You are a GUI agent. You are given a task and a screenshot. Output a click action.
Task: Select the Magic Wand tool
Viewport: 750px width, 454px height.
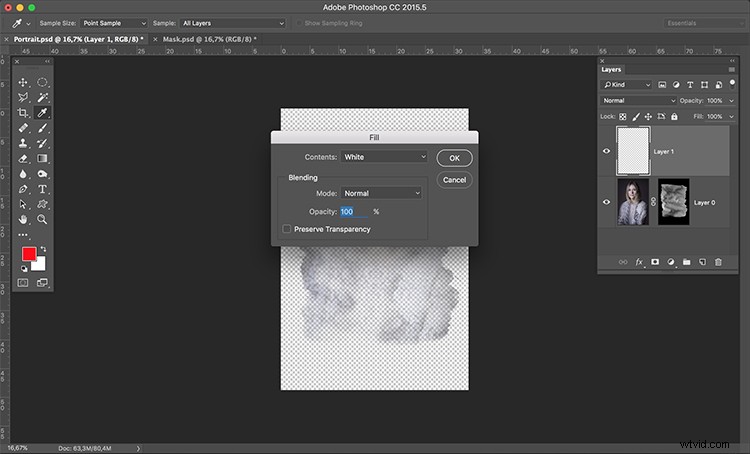[x=43, y=98]
